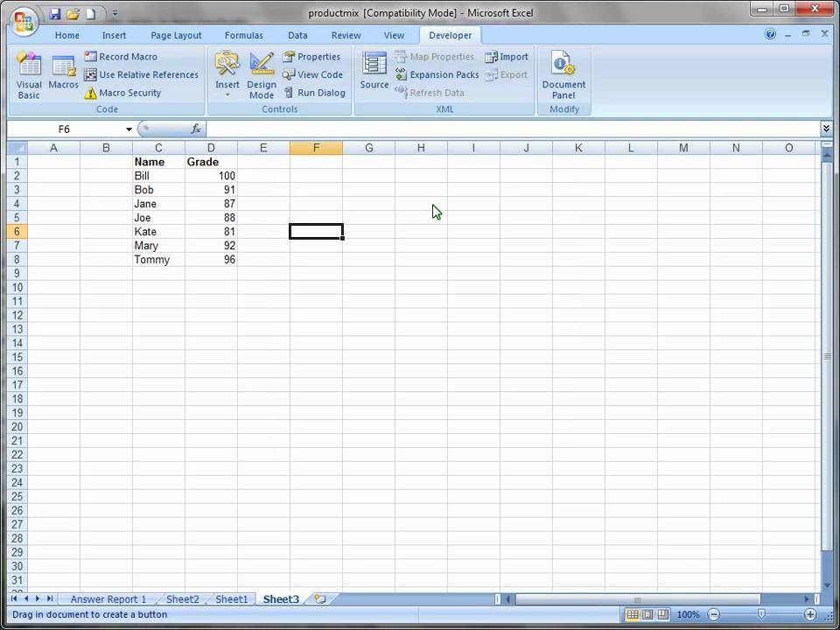Viewport: 840px width, 630px height.
Task: Switch to the Data tab
Action: coord(297,35)
